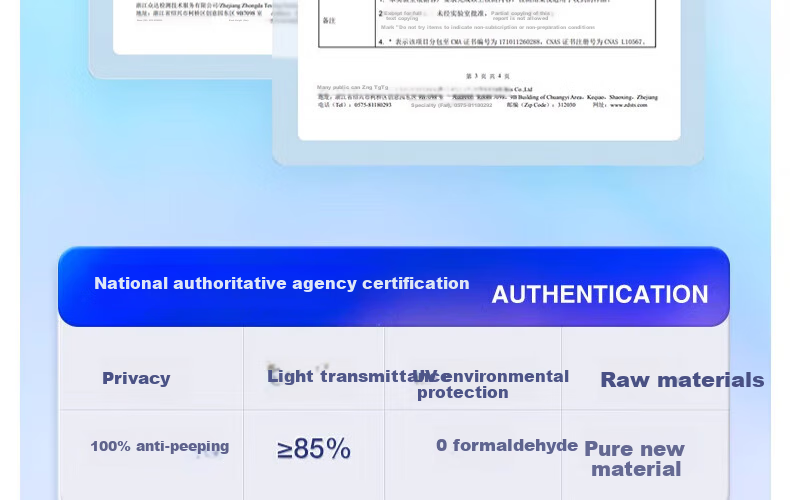Select the ≥85% value cell
This screenshot has width=790, height=500.
pyautogui.click(x=313, y=448)
